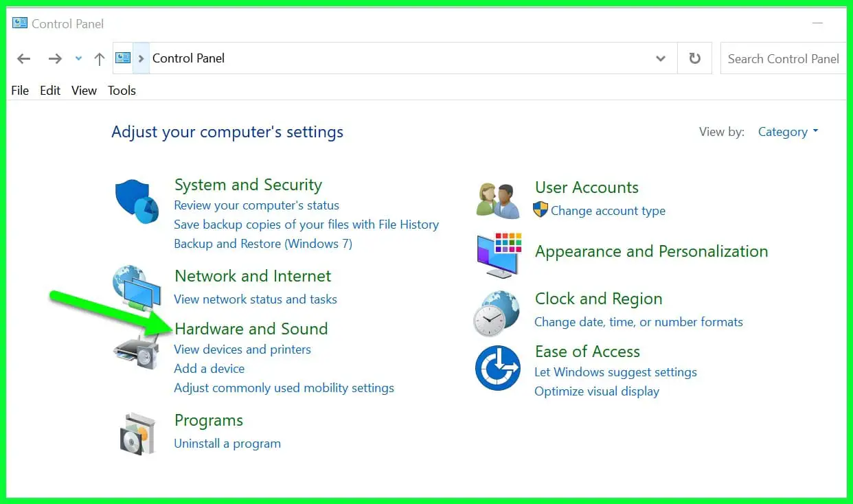Select the Optimize visual display link

pos(597,391)
